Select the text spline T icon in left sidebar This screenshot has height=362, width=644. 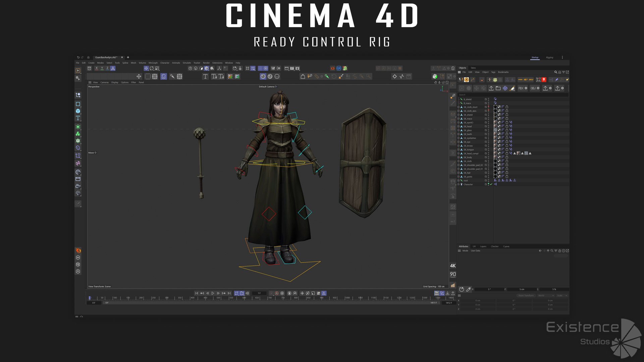tap(78, 118)
